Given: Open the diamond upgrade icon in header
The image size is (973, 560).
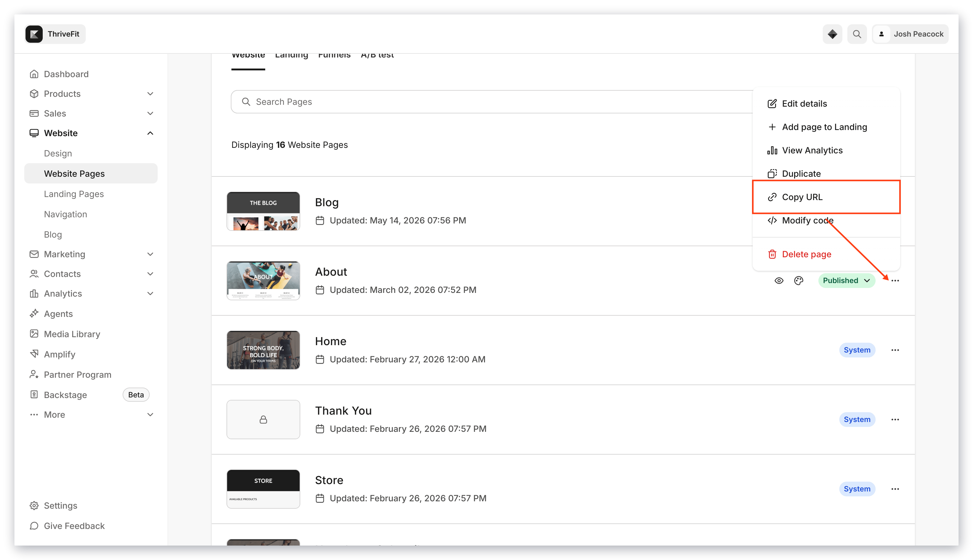Looking at the screenshot, I should pos(832,34).
